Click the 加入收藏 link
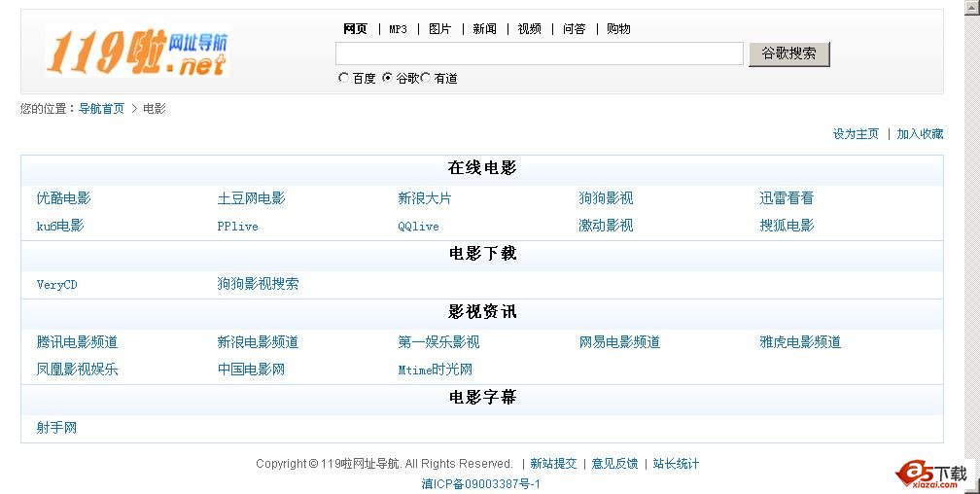Screen dimensions: 980x494 pos(920,134)
